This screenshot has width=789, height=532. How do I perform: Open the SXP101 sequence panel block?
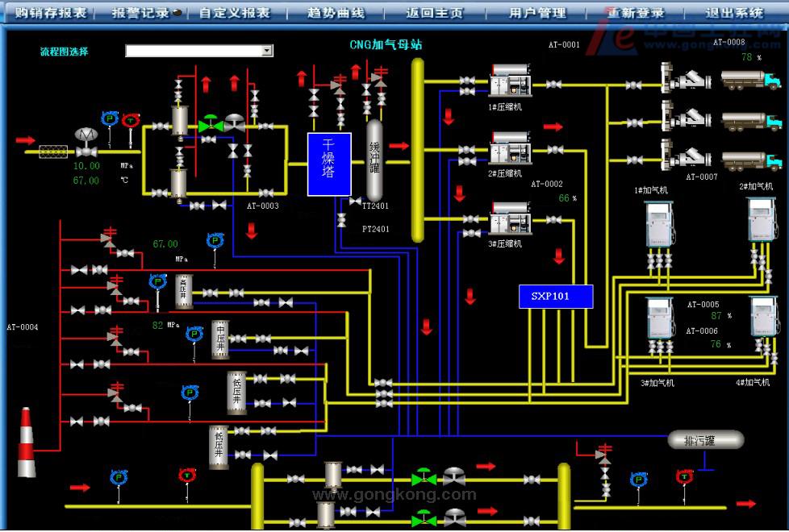point(555,296)
